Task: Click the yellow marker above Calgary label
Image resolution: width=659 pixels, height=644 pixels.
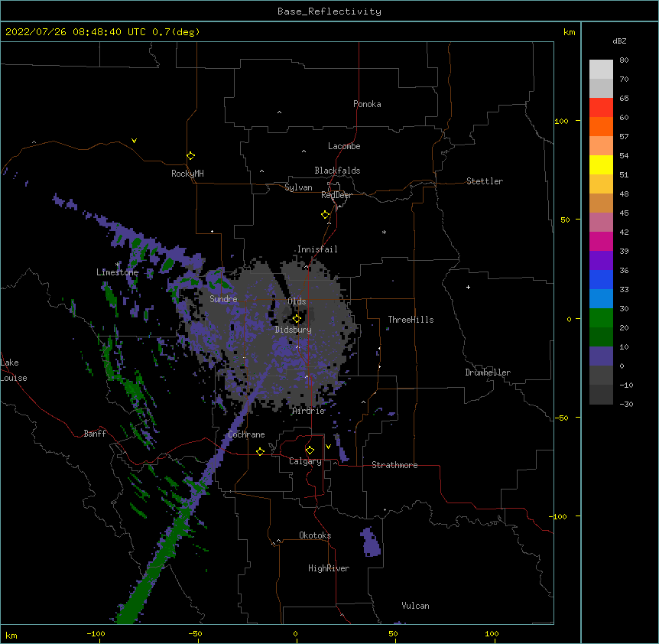Action: click(x=310, y=450)
